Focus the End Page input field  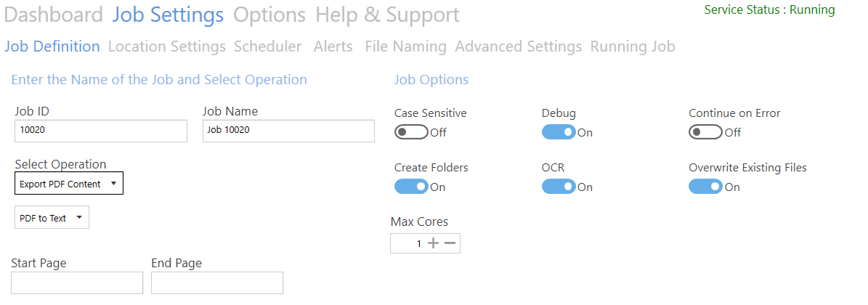coord(216,282)
